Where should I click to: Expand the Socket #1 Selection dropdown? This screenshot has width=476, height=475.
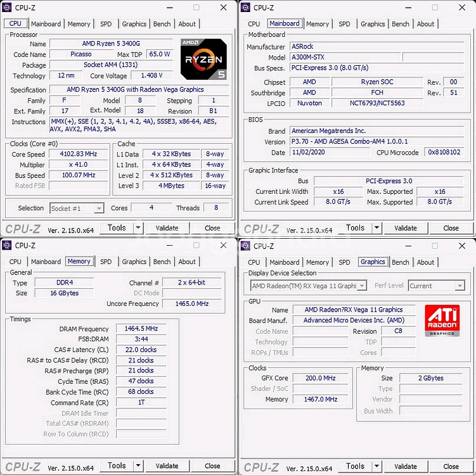(x=98, y=208)
